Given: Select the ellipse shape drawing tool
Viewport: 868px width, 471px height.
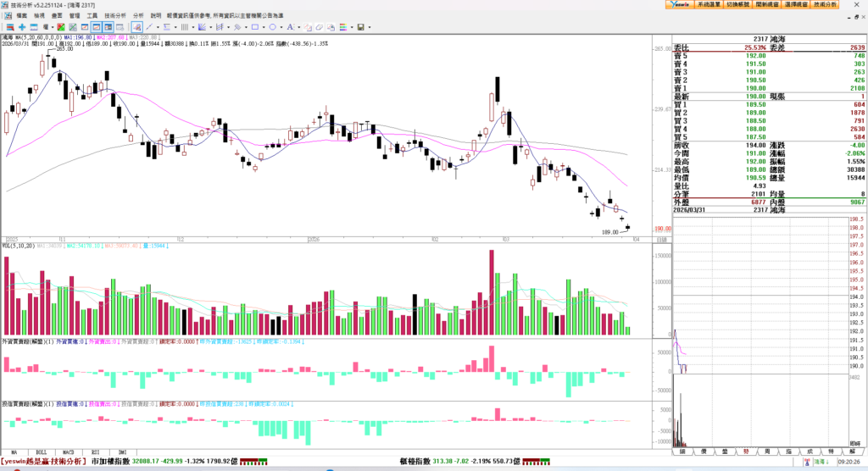Looking at the screenshot, I should pyautogui.click(x=272, y=27).
